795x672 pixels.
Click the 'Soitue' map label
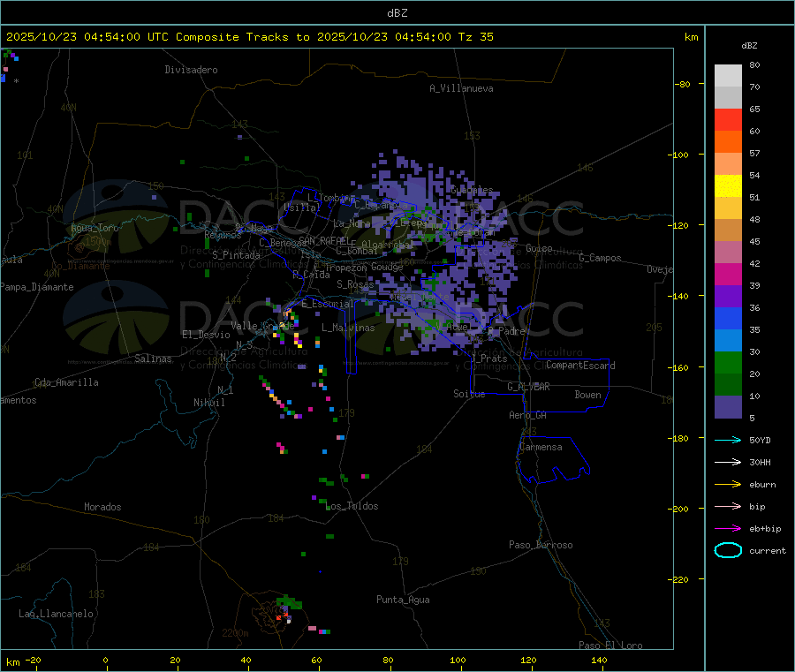tap(469, 394)
